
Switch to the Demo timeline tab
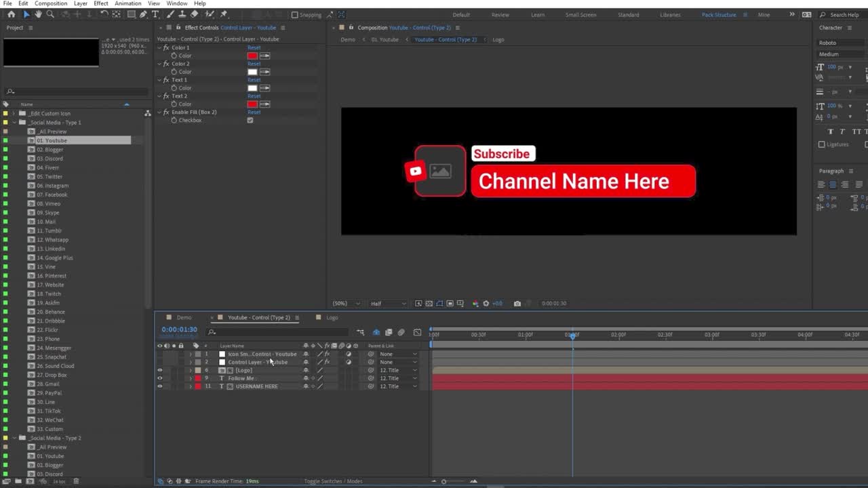183,317
